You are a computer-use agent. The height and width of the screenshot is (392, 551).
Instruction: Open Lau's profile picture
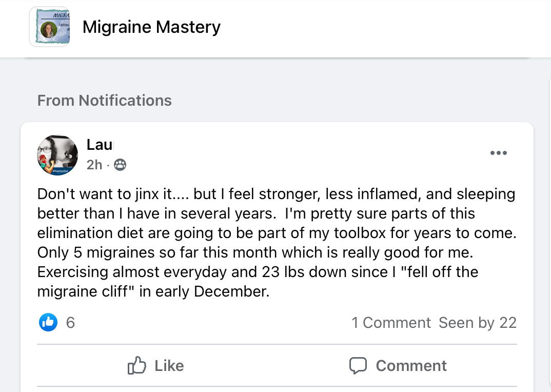(57, 155)
